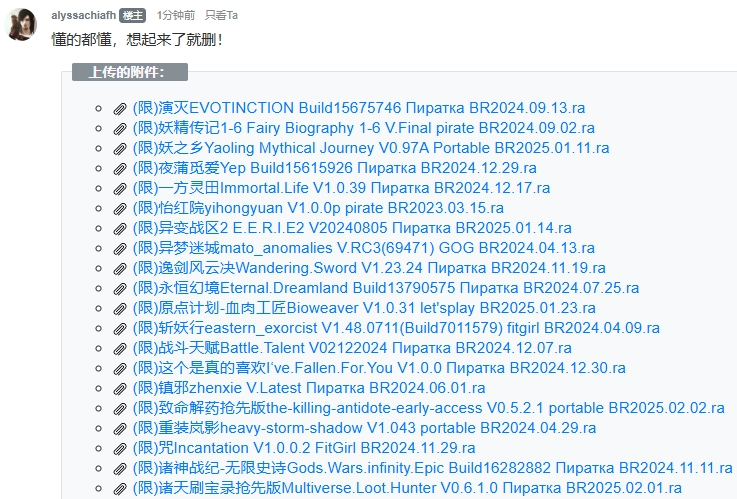
Task: Open alyssachiafh username profile link
Action: coord(83,16)
